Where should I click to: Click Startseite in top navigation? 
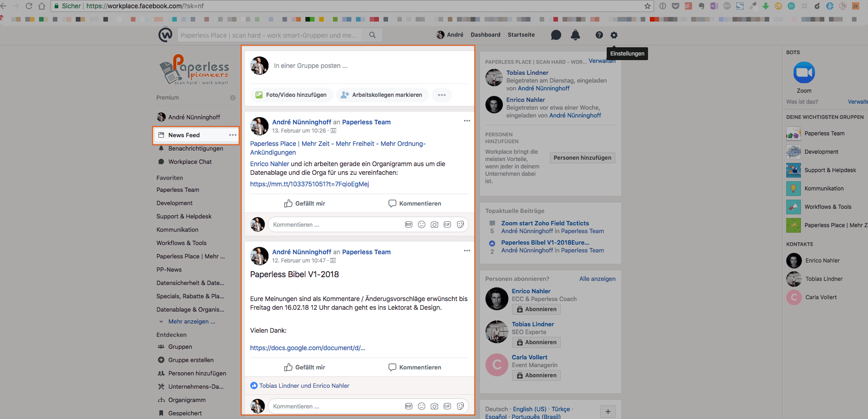click(521, 35)
